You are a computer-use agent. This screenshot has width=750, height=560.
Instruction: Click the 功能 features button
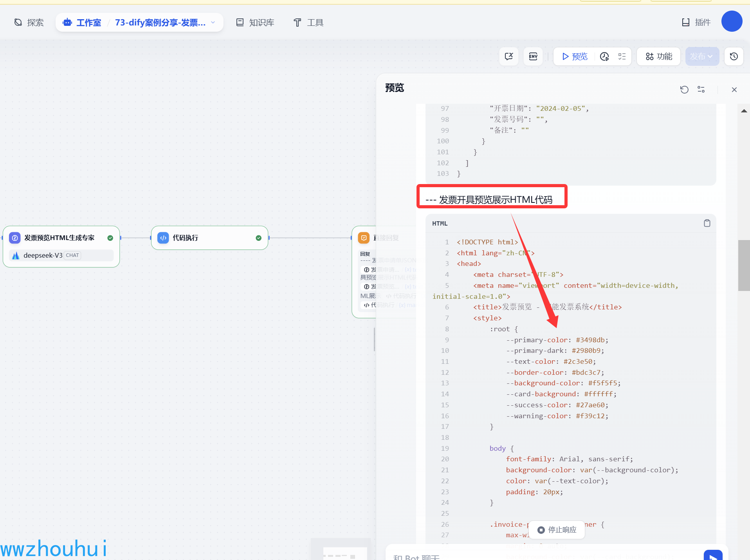(659, 56)
